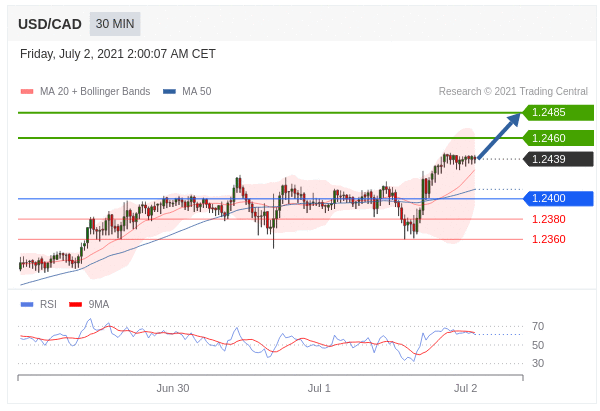This screenshot has height=411, width=600.
Task: Click the red MA 20 legend marker
Action: (27, 92)
